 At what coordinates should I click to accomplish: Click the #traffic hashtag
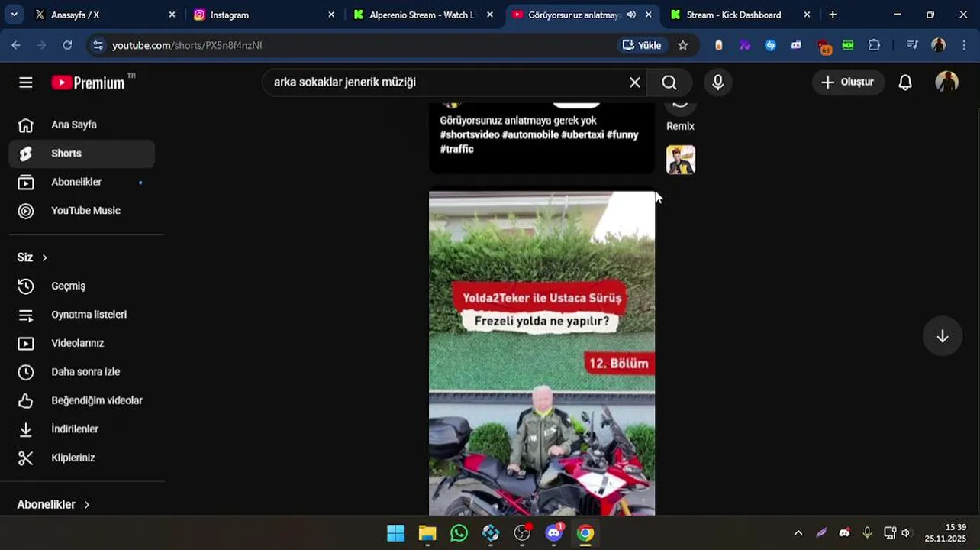pyautogui.click(x=456, y=149)
